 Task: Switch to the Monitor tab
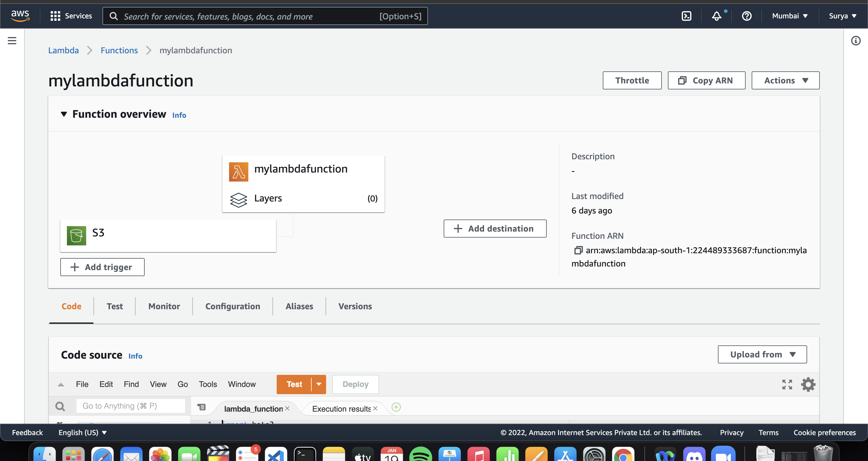(x=164, y=306)
